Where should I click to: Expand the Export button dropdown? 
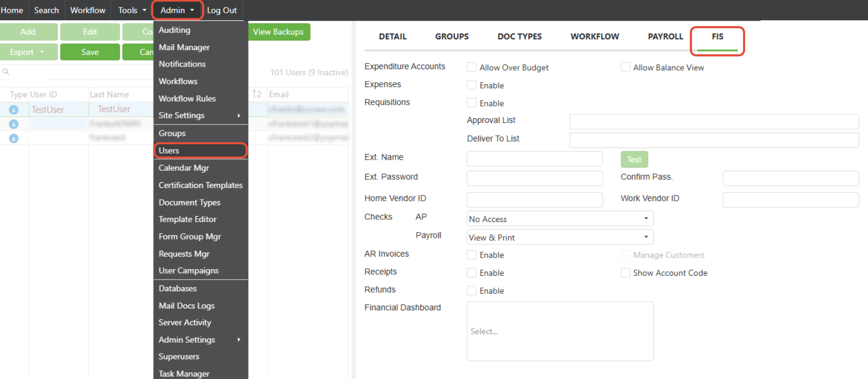coord(41,52)
